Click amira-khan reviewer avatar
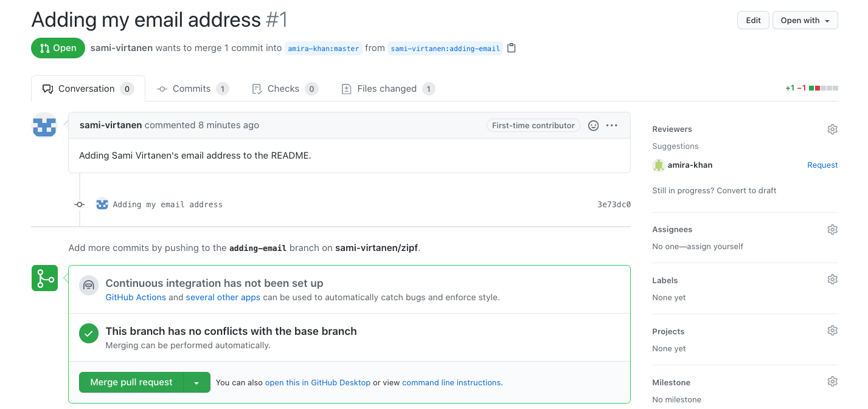 tap(658, 165)
